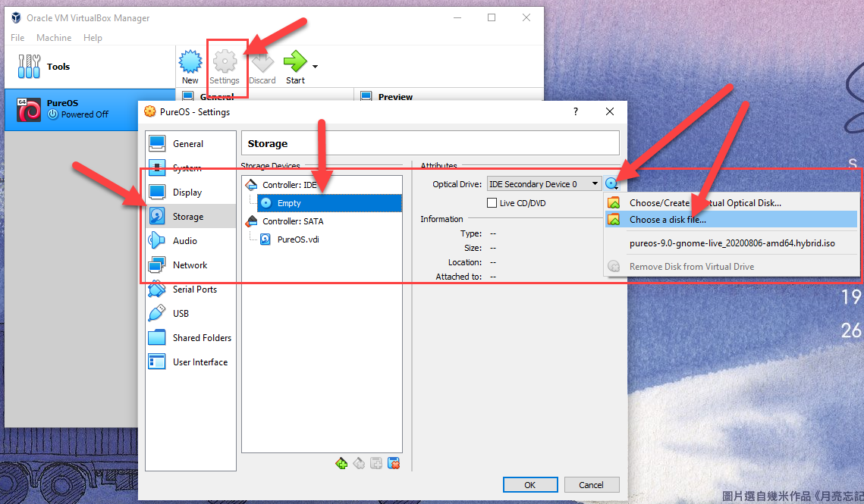Open the Audio settings category

point(190,241)
